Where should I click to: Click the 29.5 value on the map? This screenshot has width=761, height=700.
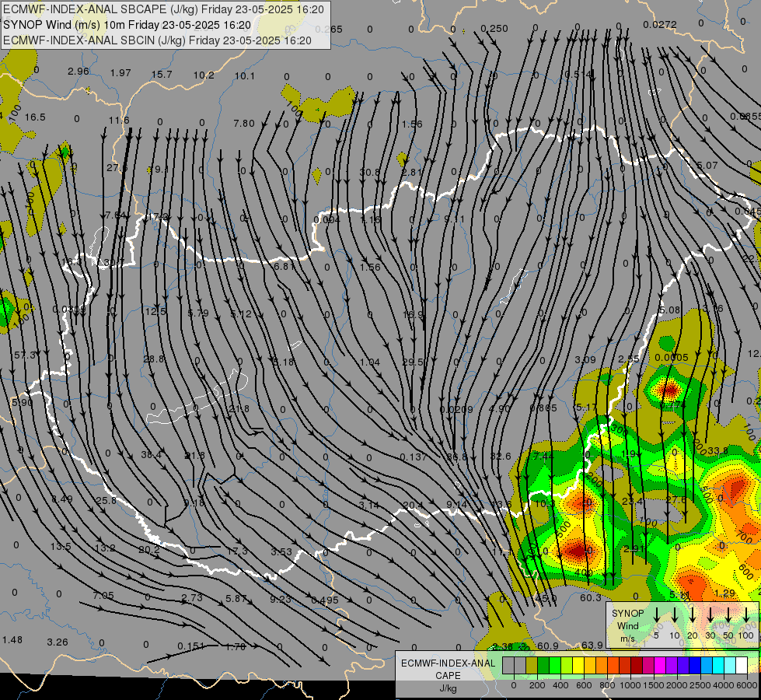click(413, 362)
